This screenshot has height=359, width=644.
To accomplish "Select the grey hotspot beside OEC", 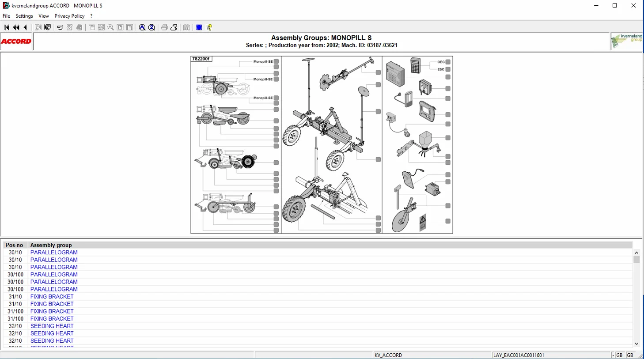I will point(448,62).
